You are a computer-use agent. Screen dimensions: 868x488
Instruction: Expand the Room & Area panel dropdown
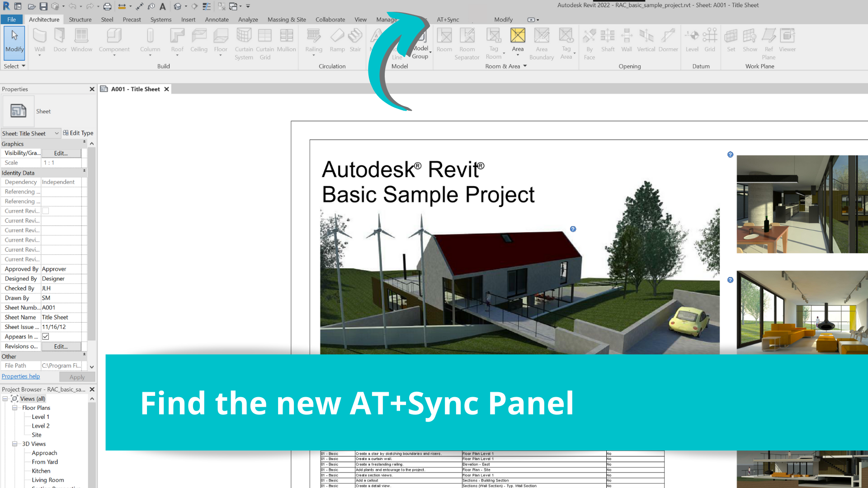click(x=525, y=66)
